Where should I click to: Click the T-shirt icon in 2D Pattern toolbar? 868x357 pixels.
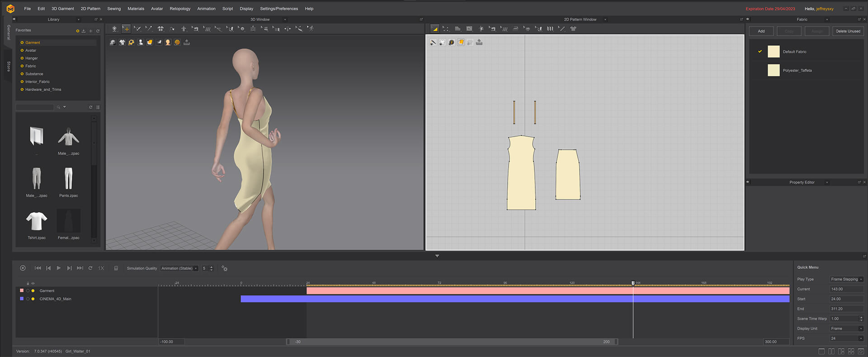pyautogui.click(x=573, y=29)
